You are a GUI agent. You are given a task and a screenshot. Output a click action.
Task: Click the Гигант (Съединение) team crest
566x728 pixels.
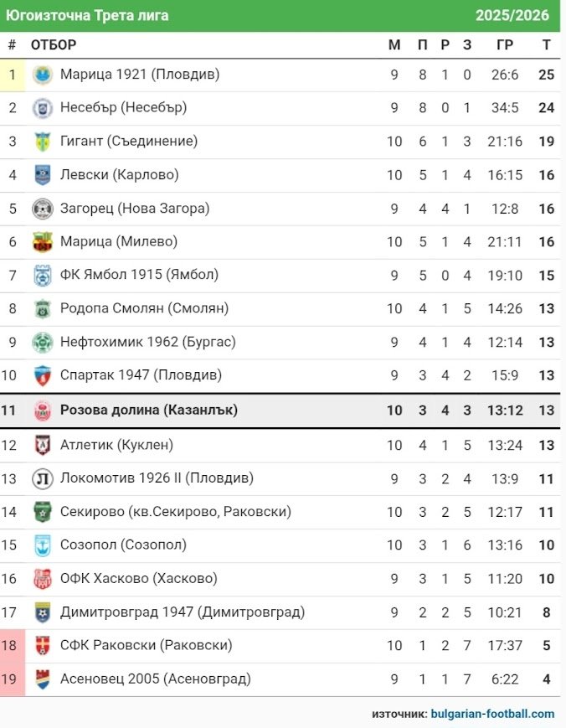click(41, 142)
